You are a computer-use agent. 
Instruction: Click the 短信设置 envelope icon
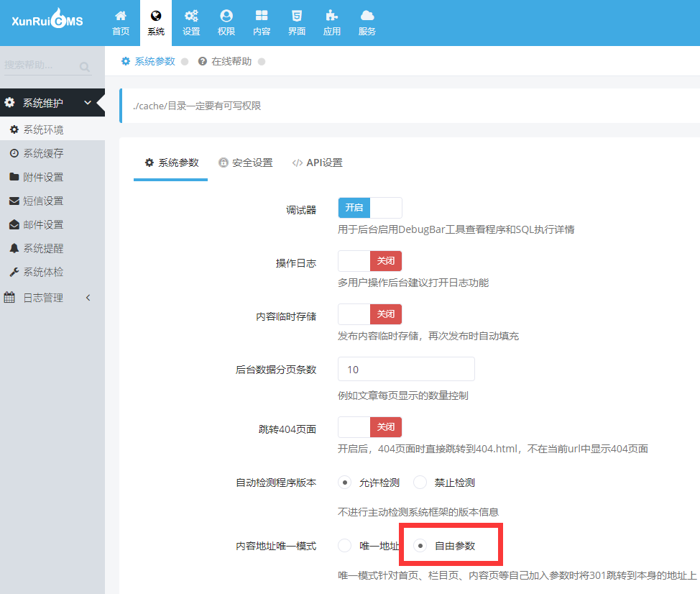tap(14, 201)
